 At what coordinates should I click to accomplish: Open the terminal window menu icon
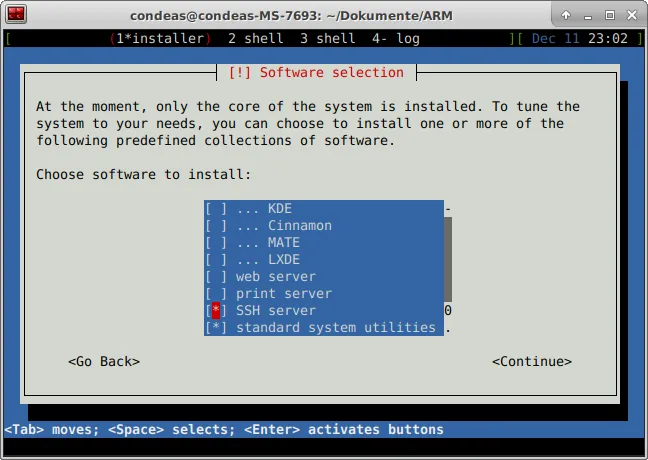(17, 14)
